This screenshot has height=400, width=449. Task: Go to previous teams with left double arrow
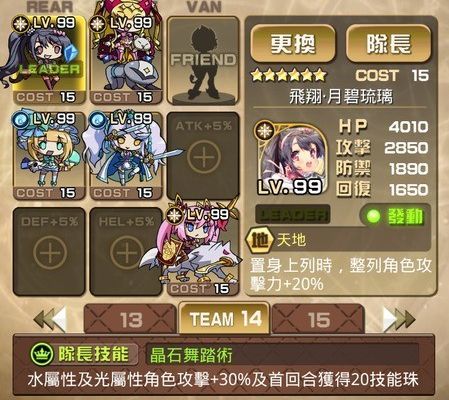pos(50,319)
